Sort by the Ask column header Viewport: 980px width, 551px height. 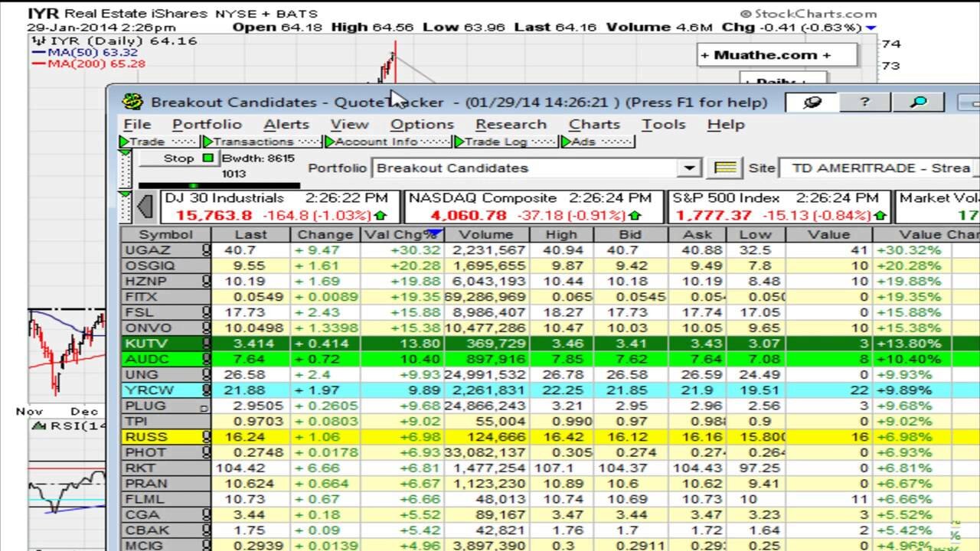tap(697, 234)
